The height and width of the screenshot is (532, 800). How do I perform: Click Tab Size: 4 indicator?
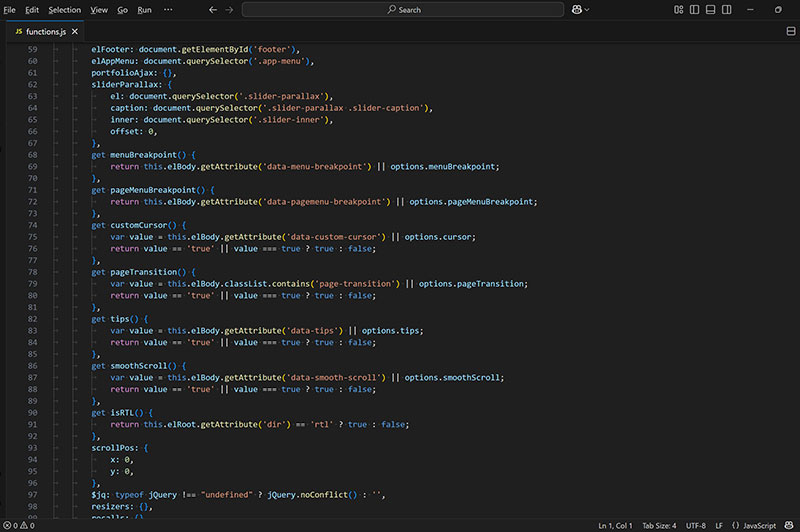[x=659, y=525]
